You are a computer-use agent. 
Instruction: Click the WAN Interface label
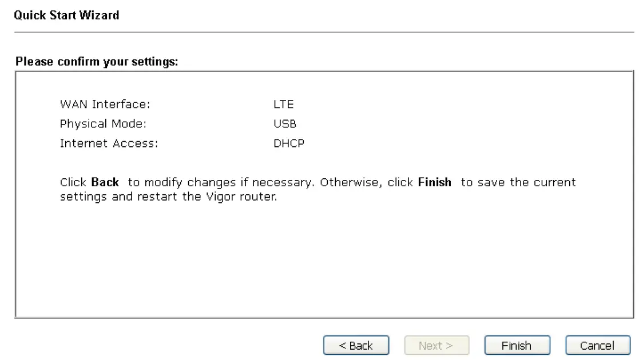[105, 105]
